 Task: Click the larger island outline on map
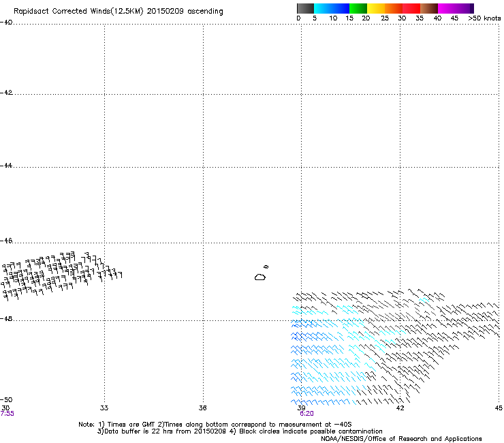click(260, 277)
